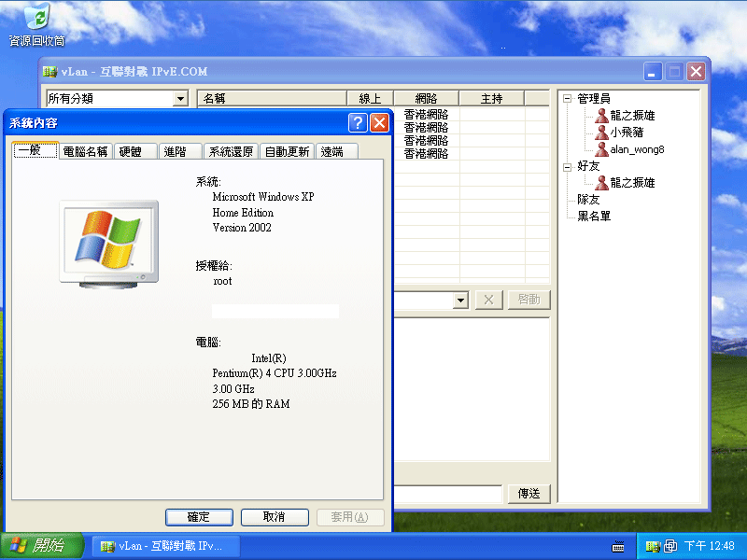Viewport: 747px width, 560px height.
Task: Click the chat message input field
Action: tap(448, 494)
